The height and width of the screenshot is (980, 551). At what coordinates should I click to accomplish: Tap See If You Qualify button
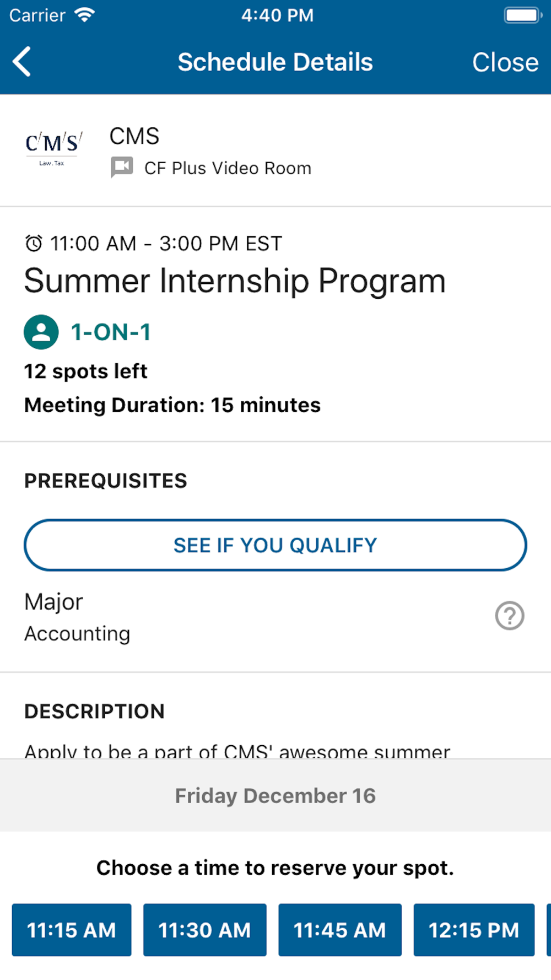click(x=275, y=545)
